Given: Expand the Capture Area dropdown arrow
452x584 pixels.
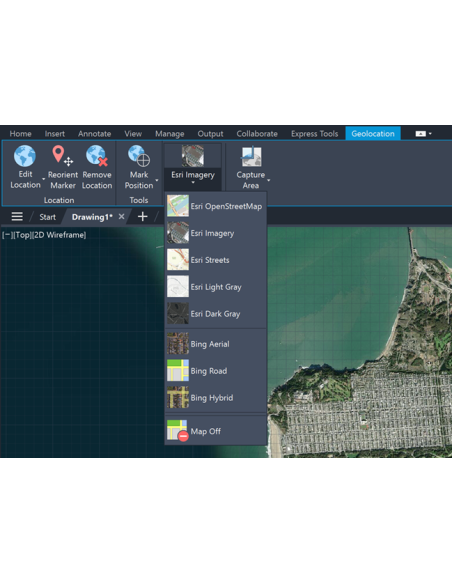Looking at the screenshot, I should click(x=268, y=180).
